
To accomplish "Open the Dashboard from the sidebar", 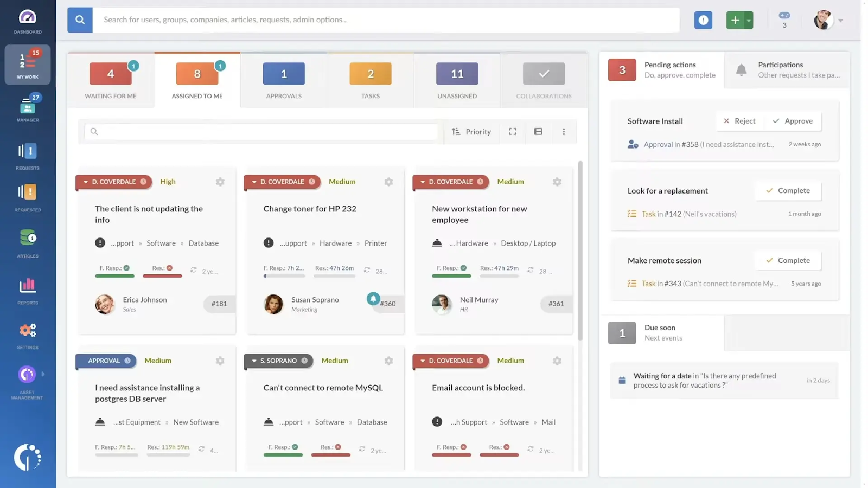I will click(27, 21).
